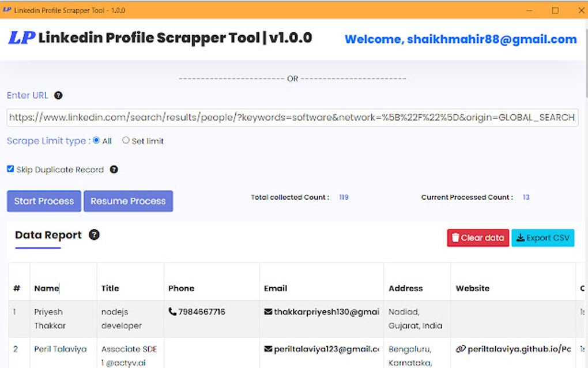Screen dimensions: 588x368
Task: Click the Resume Process button
Action: [x=128, y=201]
